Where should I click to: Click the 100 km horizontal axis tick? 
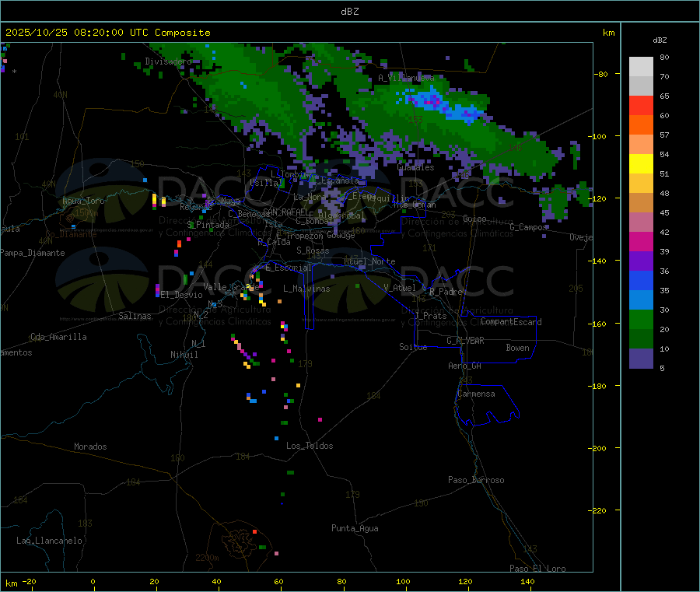click(403, 581)
